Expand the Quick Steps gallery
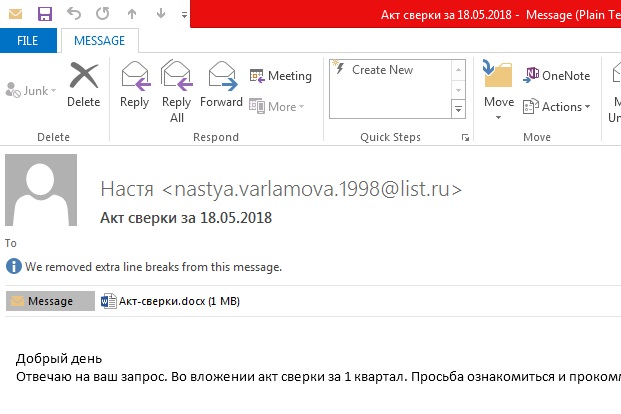 (x=458, y=109)
